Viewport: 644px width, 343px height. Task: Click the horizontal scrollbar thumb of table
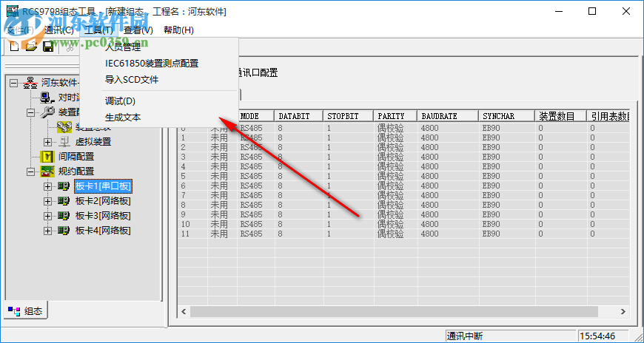pyautogui.click(x=394, y=312)
